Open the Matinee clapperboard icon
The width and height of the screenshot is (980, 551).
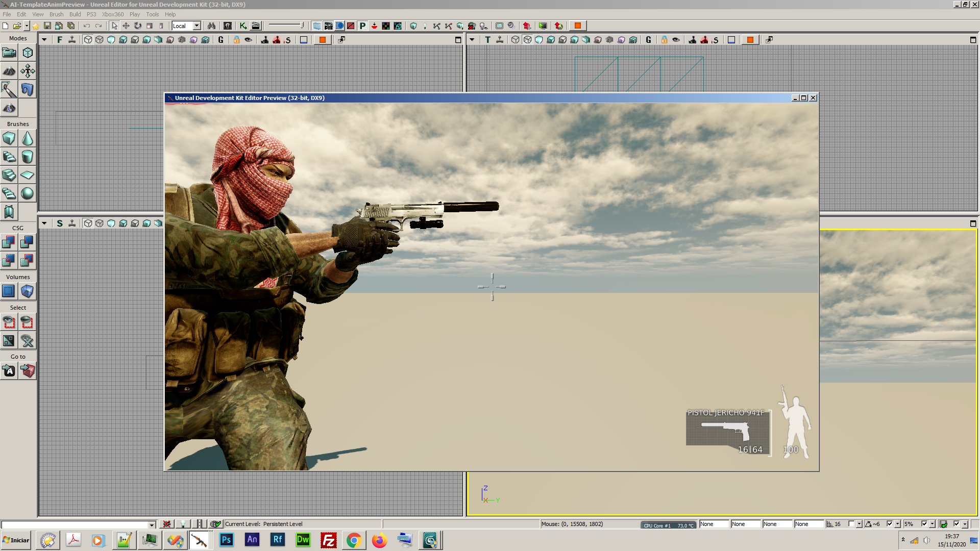256,26
